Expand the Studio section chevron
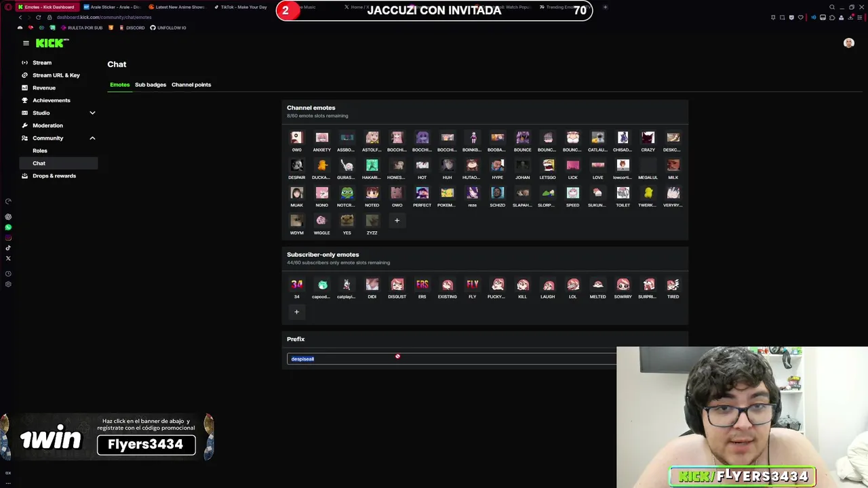This screenshot has height=488, width=868. [92, 113]
